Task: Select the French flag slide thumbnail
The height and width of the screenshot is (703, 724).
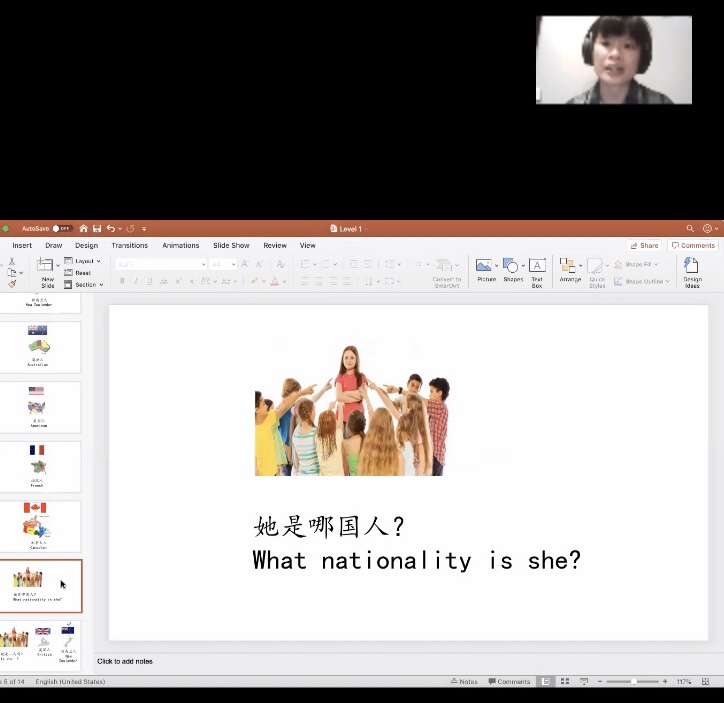Action: point(39,466)
